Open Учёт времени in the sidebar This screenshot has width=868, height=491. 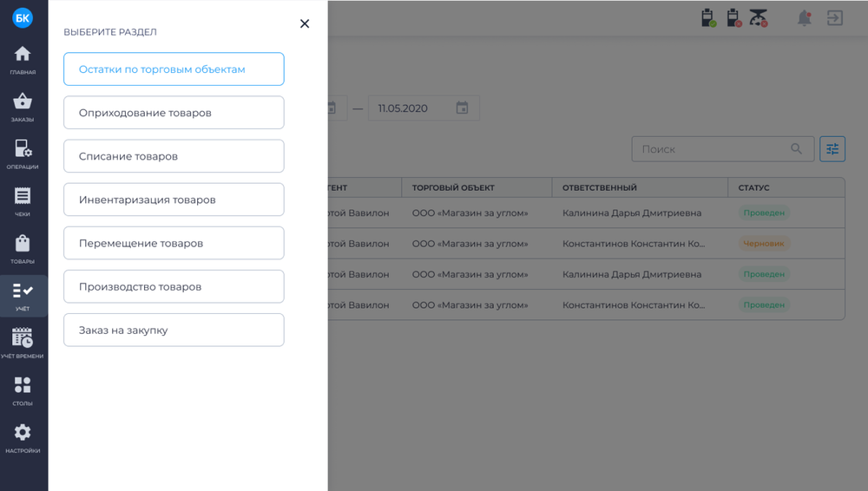pyautogui.click(x=23, y=344)
